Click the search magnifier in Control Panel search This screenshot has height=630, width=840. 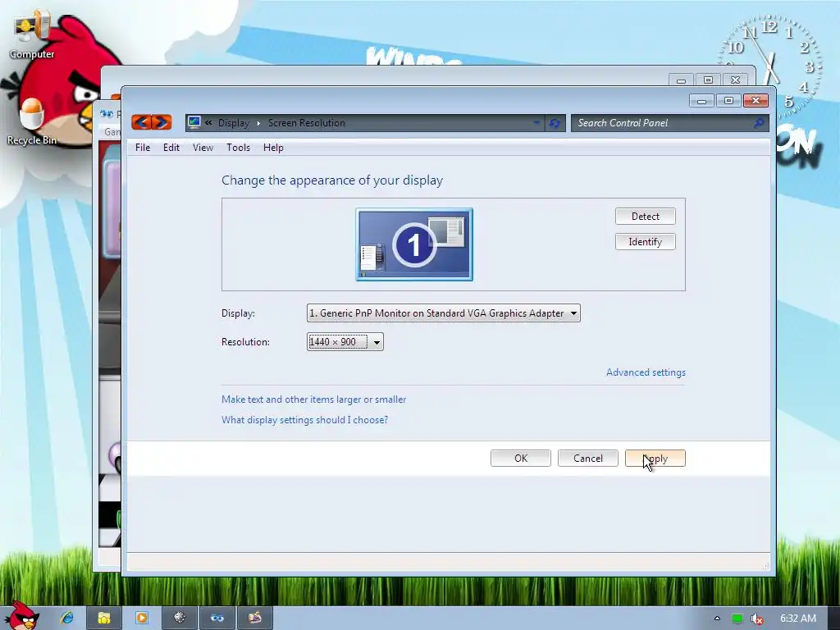(759, 123)
